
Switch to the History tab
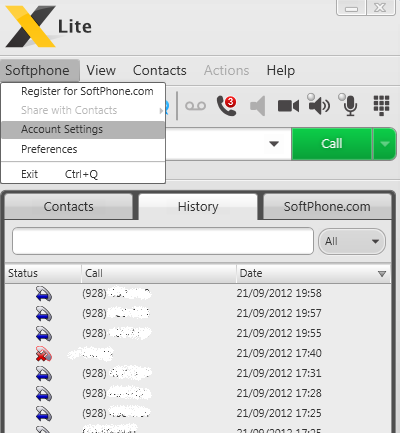pos(198,207)
